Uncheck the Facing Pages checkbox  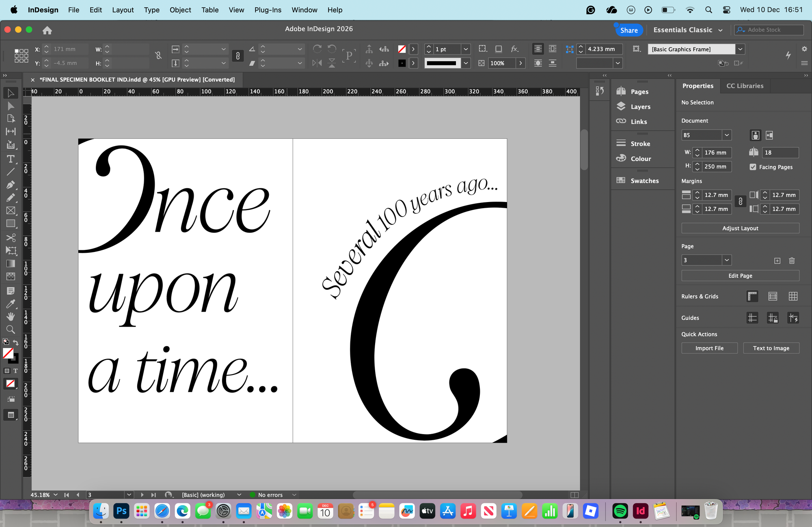click(x=753, y=167)
